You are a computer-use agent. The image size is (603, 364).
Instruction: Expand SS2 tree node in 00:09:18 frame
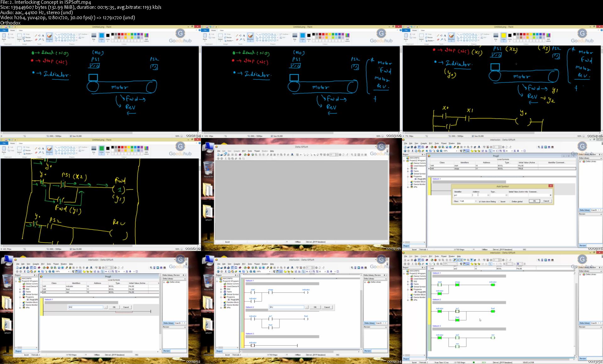pos(408,169)
